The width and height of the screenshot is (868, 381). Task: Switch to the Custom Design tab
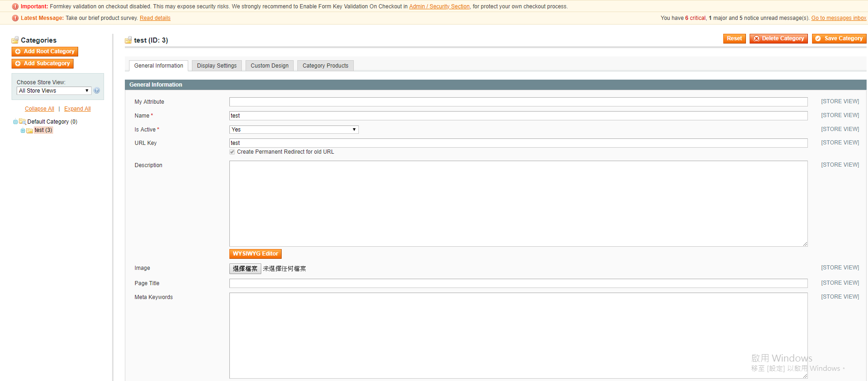pyautogui.click(x=269, y=66)
